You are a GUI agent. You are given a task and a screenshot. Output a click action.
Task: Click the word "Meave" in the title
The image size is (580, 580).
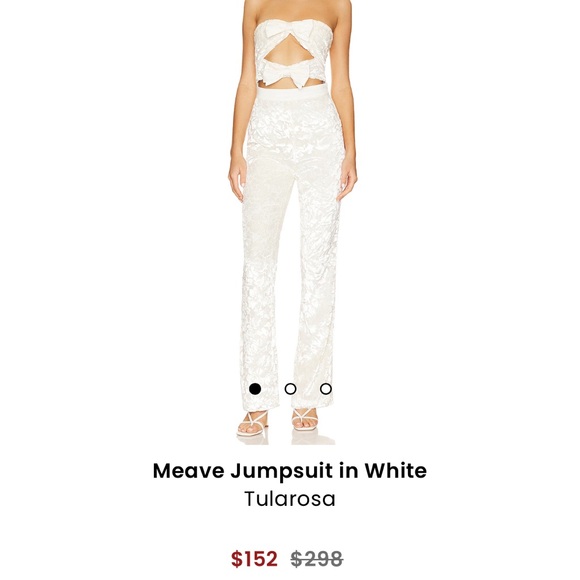pyautogui.click(x=189, y=471)
